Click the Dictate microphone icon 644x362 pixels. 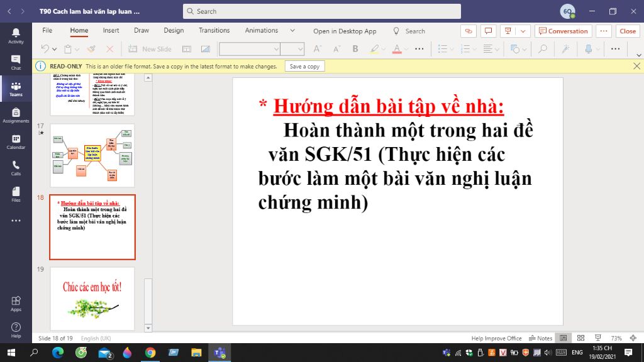click(589, 49)
